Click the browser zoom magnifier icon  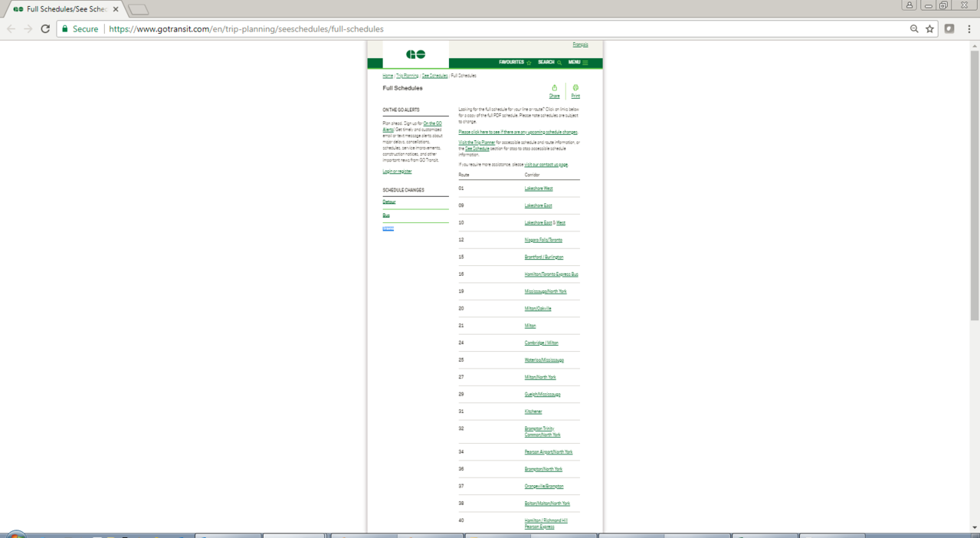pyautogui.click(x=914, y=29)
